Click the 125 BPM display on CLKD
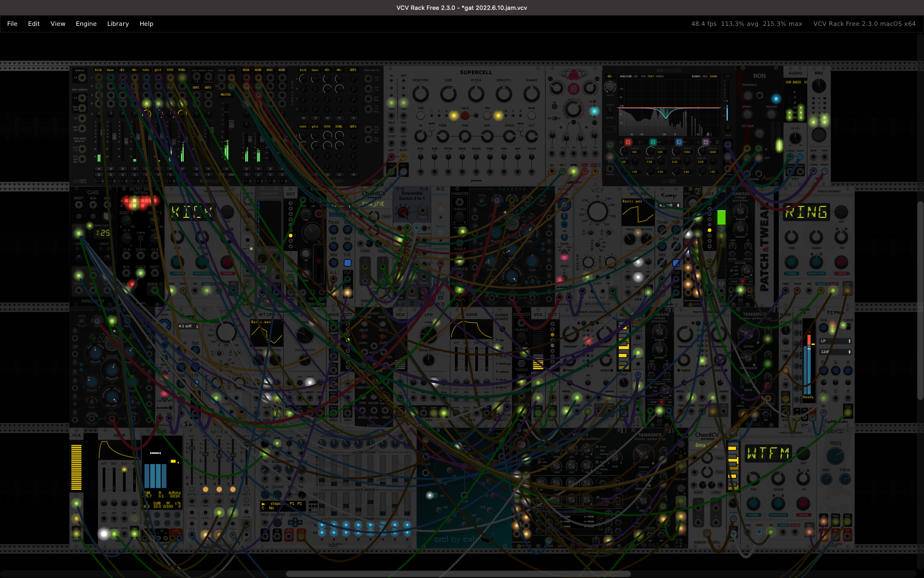The width and height of the screenshot is (924, 578). (103, 233)
